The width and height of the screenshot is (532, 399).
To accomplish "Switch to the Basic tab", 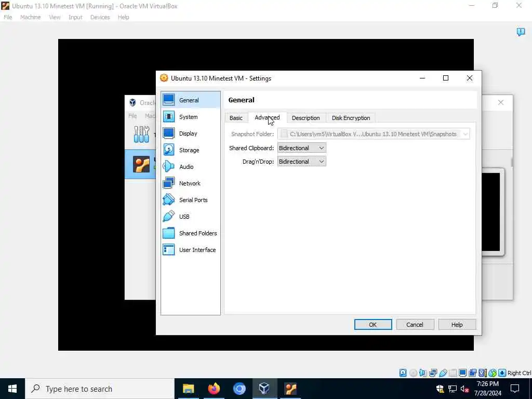I will (x=236, y=118).
